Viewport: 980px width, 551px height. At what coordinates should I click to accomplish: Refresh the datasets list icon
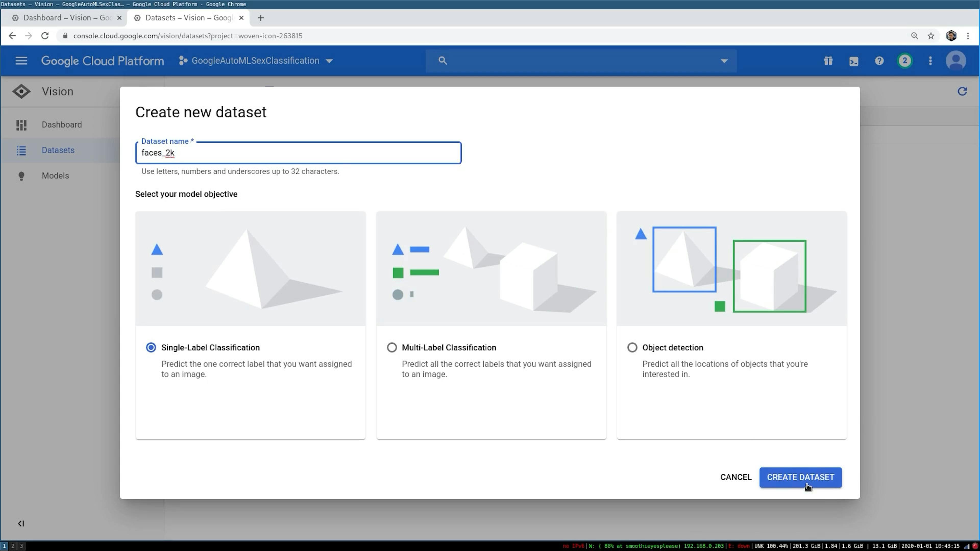point(962,91)
